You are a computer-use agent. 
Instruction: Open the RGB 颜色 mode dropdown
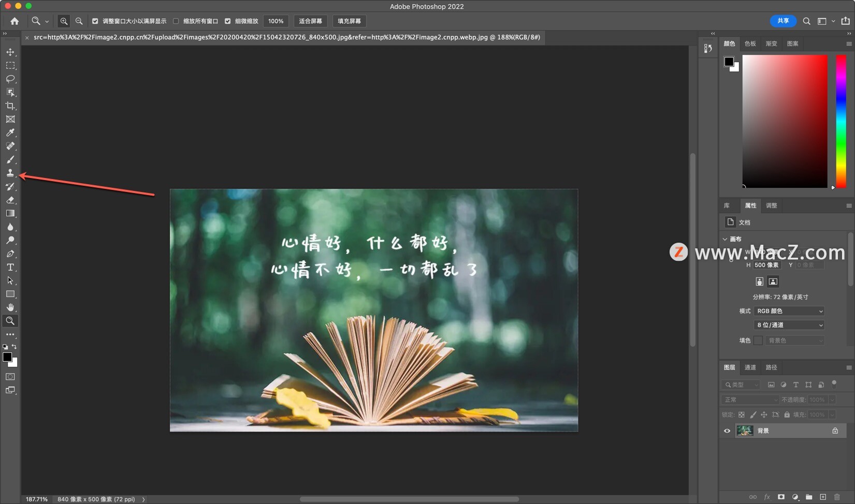(789, 311)
